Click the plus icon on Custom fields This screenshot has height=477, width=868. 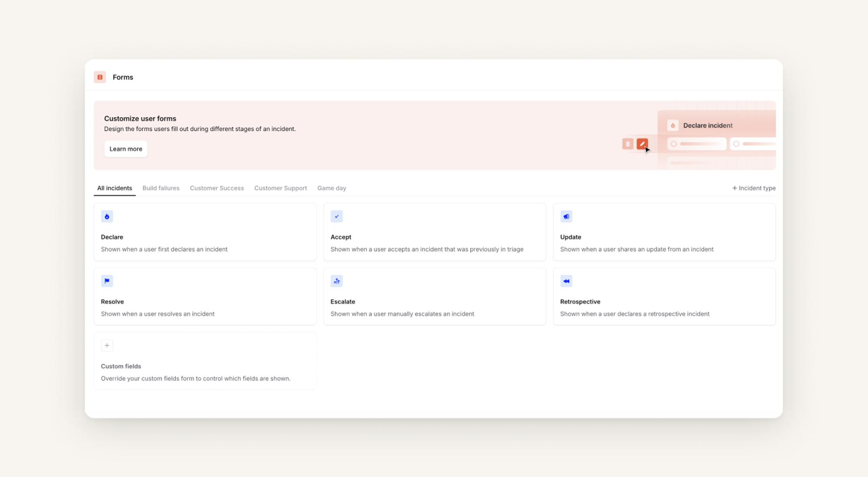[107, 345]
